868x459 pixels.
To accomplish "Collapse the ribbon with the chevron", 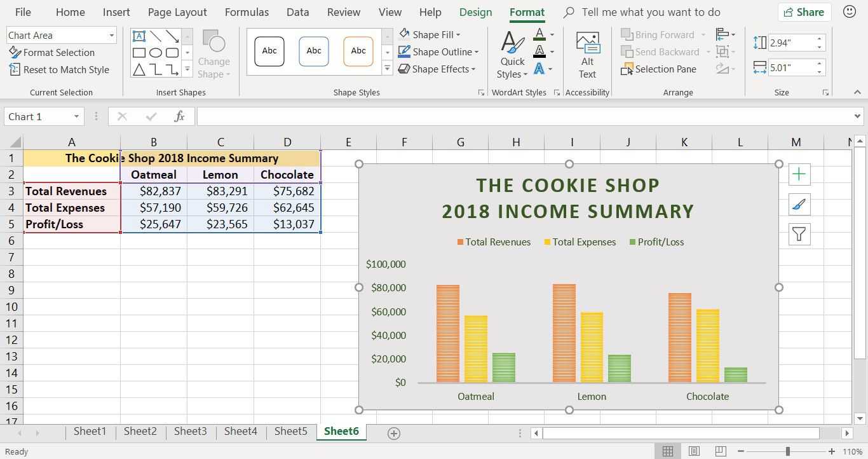I will tap(857, 92).
